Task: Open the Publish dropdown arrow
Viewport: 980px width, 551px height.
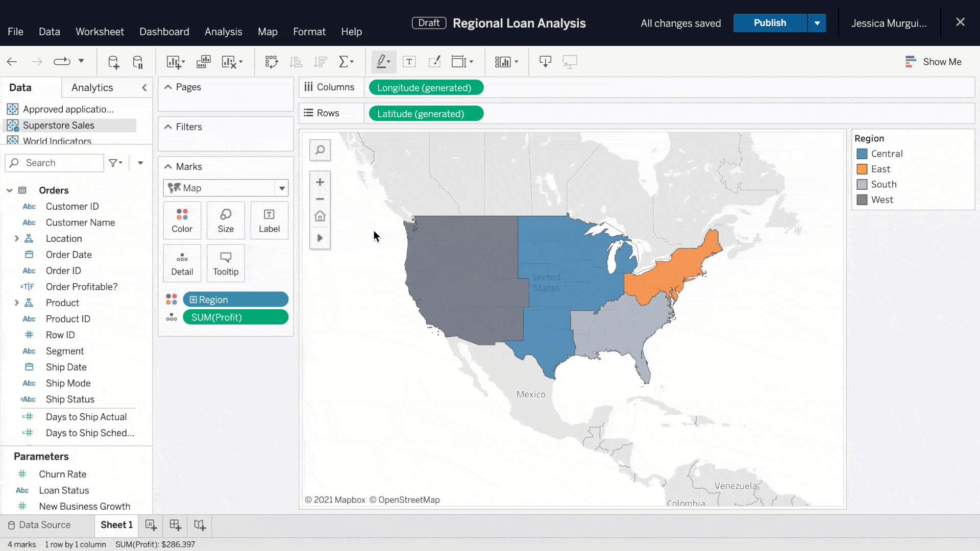Action: (x=817, y=23)
